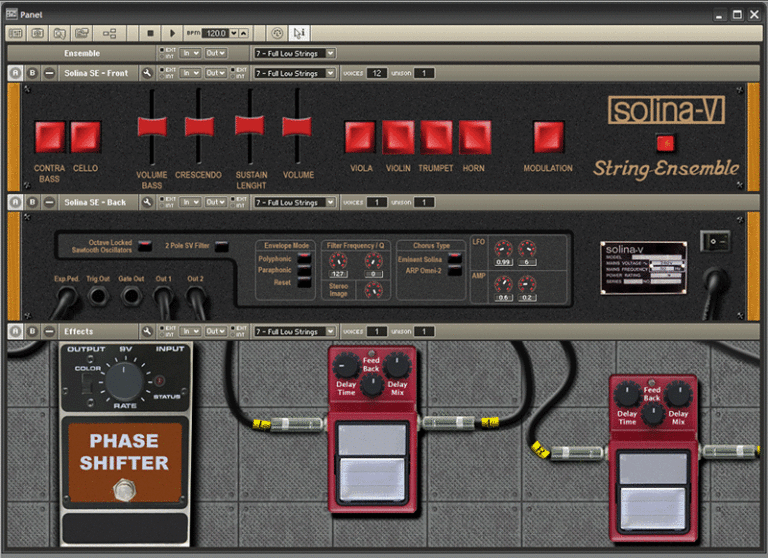This screenshot has width=768, height=558.
Task: Open wrench settings for Effects panel
Action: click(146, 332)
